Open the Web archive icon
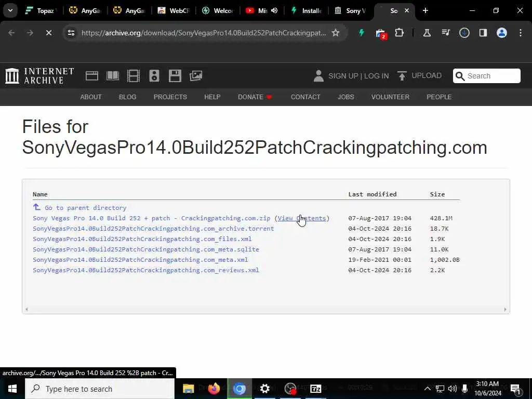Screen dimensions: 532x399 click(92, 76)
